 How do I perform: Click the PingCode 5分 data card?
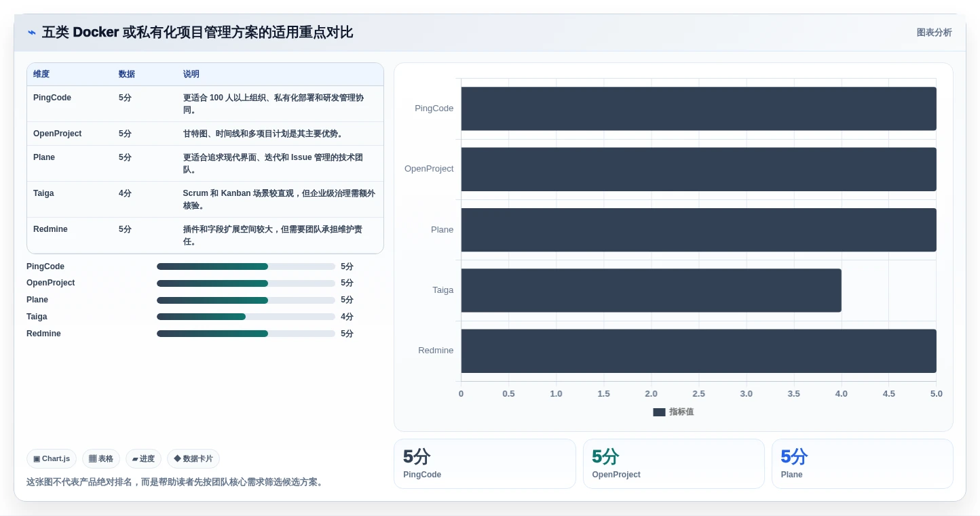[x=485, y=464]
